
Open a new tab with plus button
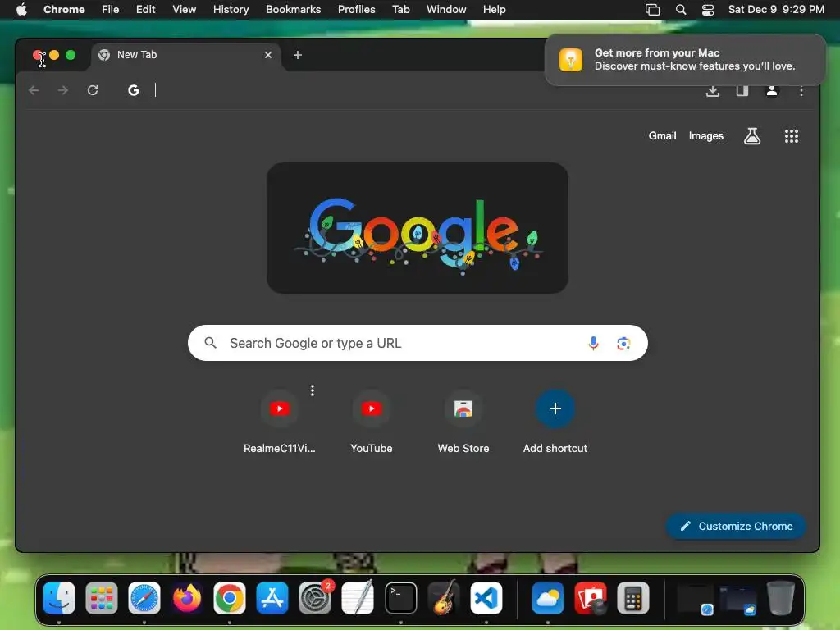click(x=297, y=55)
